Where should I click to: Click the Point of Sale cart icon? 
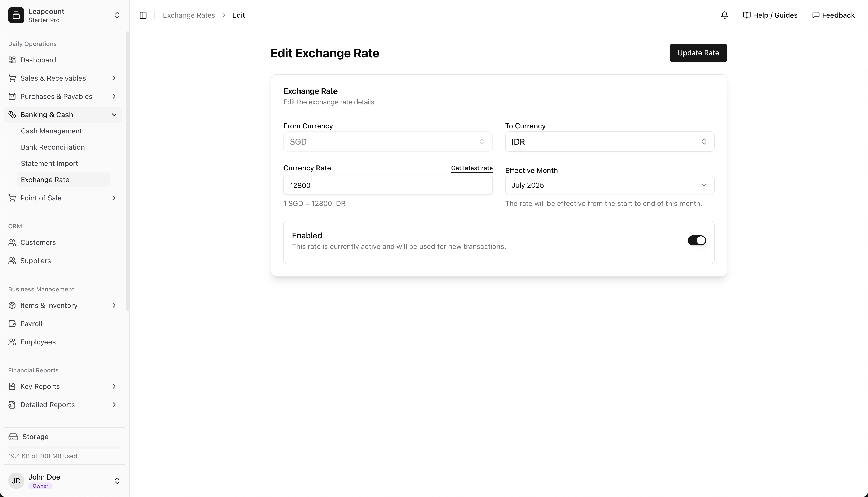click(x=12, y=198)
